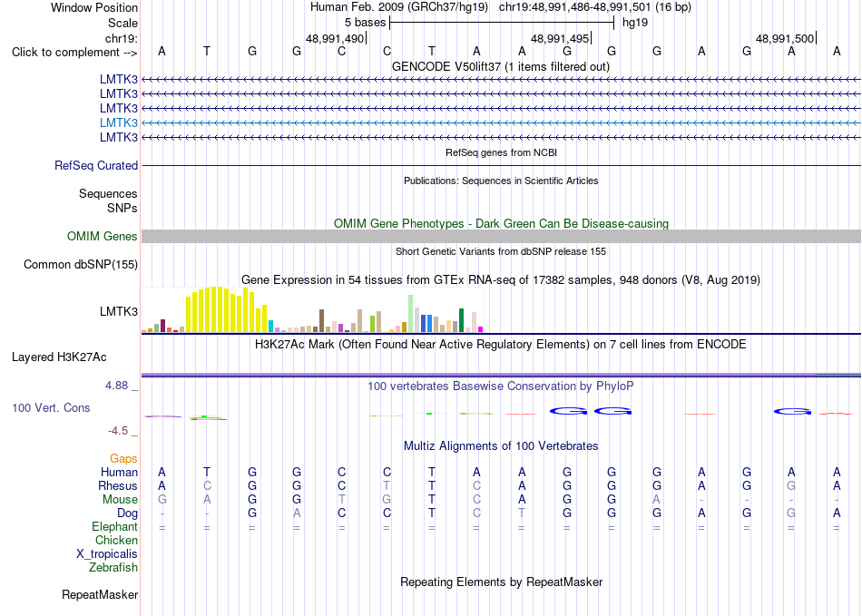Click the -4.5 PhyloP lower value

[x=118, y=431]
